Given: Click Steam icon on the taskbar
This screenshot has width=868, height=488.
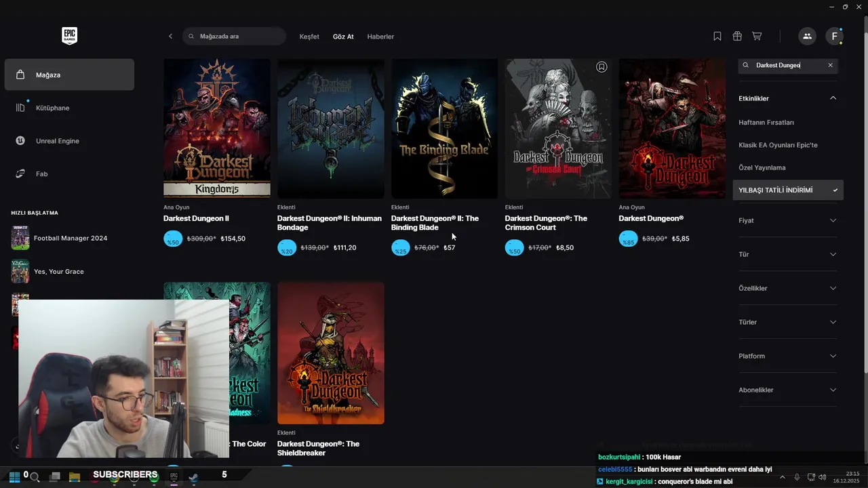Looking at the screenshot, I should 194,477.
